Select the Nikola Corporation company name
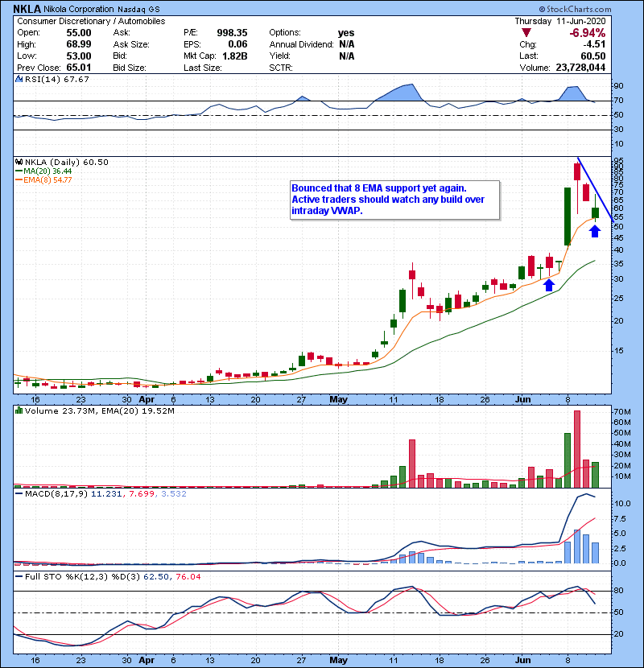The width and height of the screenshot is (644, 668). (79, 9)
